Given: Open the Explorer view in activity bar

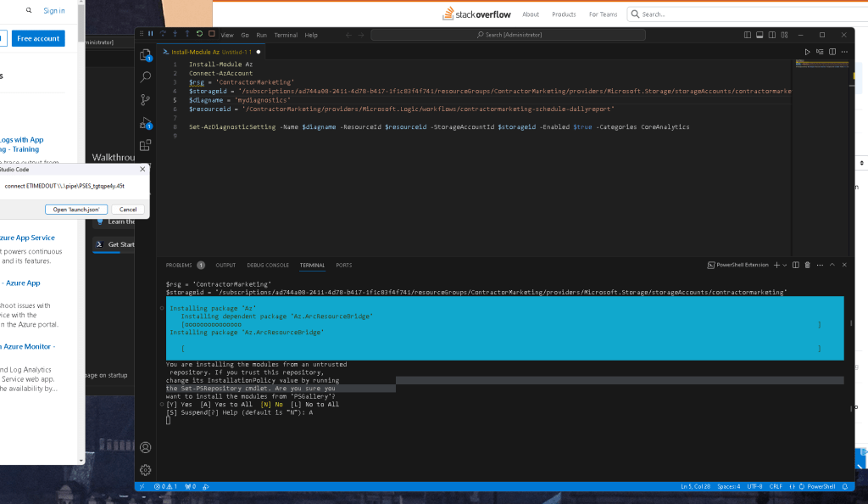Looking at the screenshot, I should click(x=146, y=55).
